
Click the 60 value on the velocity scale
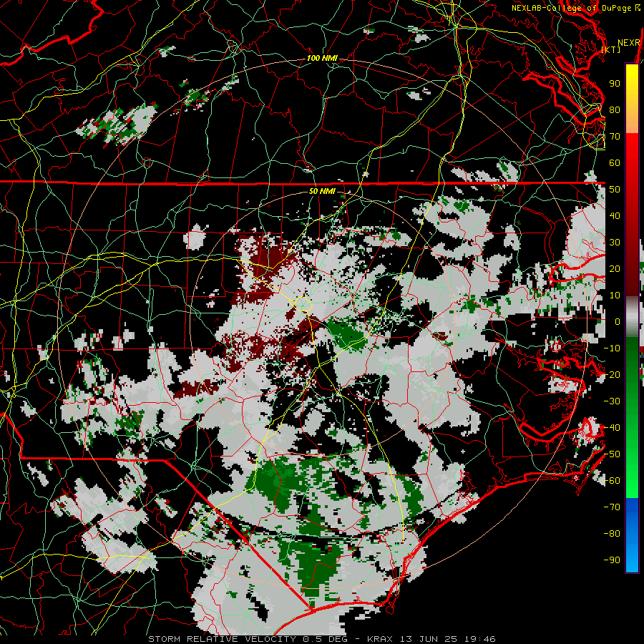point(615,163)
